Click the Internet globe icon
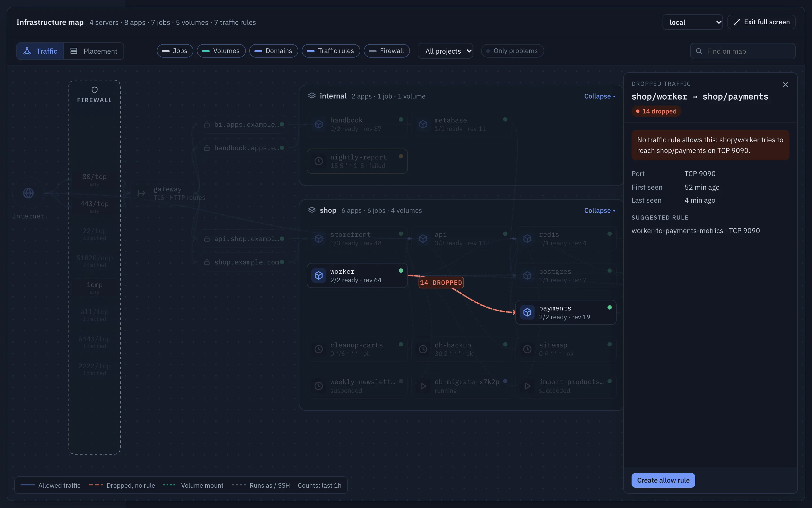 coord(28,193)
